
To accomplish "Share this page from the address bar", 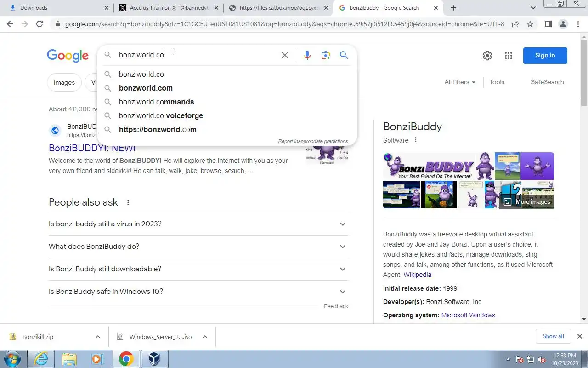I will [515, 24].
